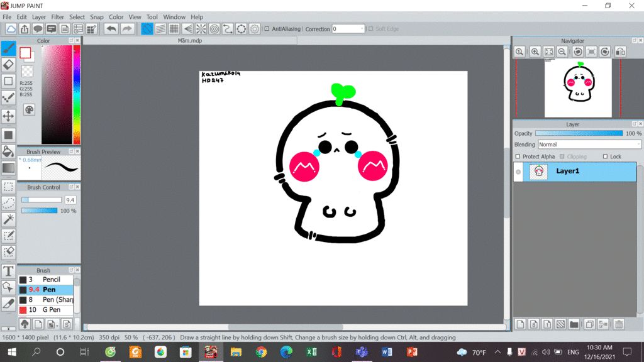Click Zoom In in the Navigator
The width and height of the screenshot is (644, 362).
535,52
